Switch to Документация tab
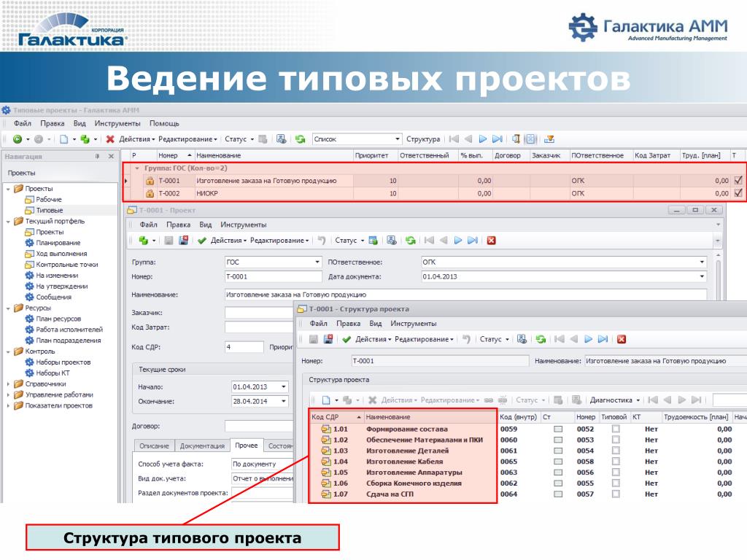Image resolution: width=747 pixels, height=560 pixels. 202,446
